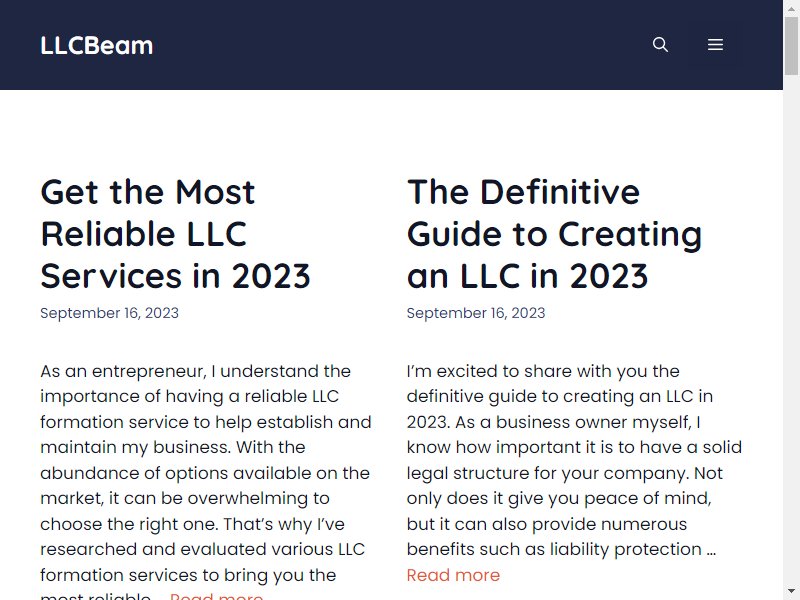
Task: Click 'Read more' under Definitive Guide excerpt
Action: 453,575
